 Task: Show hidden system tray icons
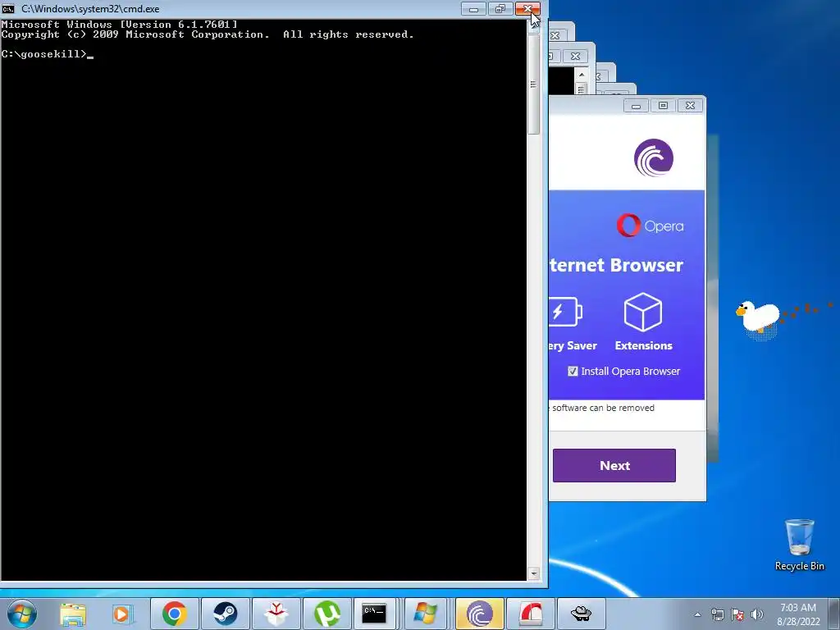click(x=697, y=614)
